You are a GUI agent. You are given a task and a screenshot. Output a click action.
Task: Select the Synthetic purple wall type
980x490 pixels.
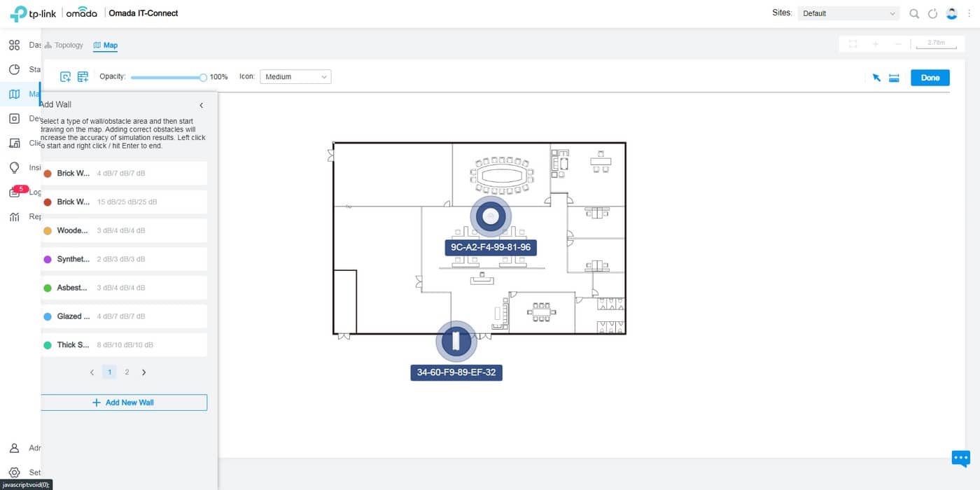pos(123,259)
